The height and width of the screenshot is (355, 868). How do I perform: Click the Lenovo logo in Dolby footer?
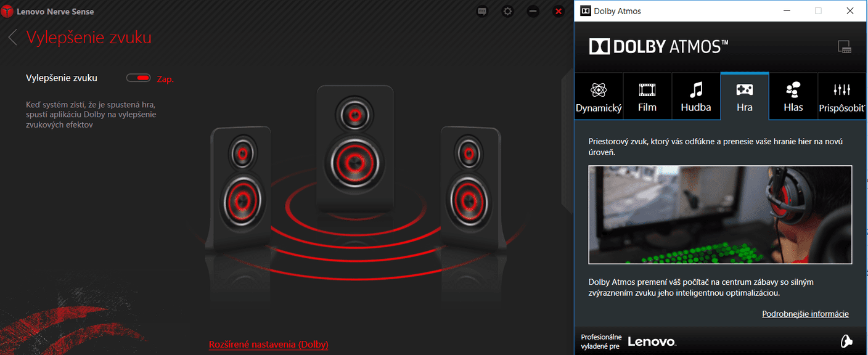pyautogui.click(x=652, y=341)
